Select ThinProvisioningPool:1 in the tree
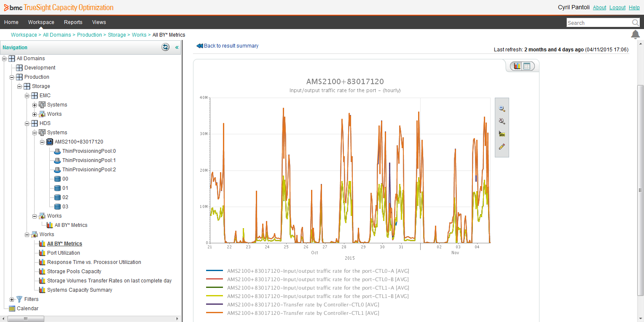This screenshot has height=322, width=644. click(89, 160)
